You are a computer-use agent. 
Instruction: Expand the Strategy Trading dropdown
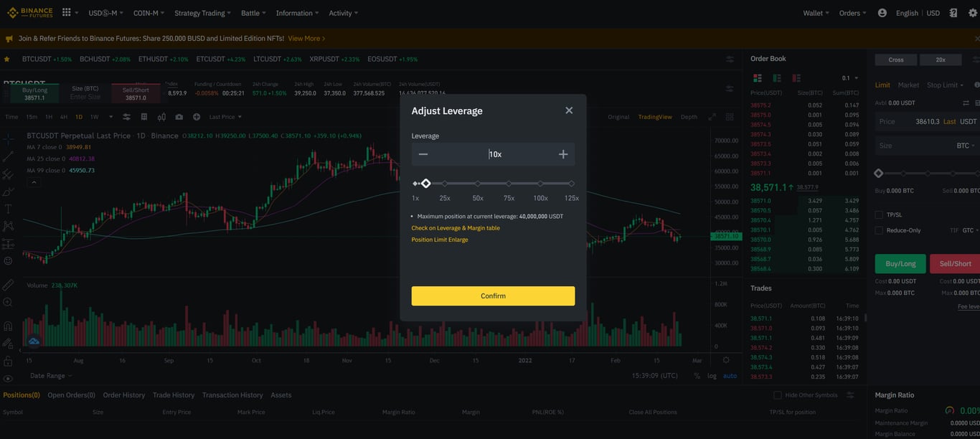point(202,13)
